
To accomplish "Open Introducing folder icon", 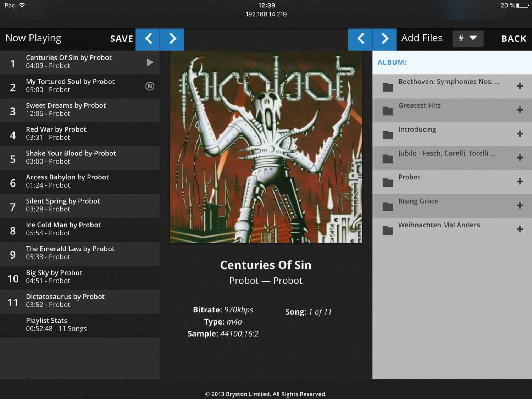I will click(388, 135).
